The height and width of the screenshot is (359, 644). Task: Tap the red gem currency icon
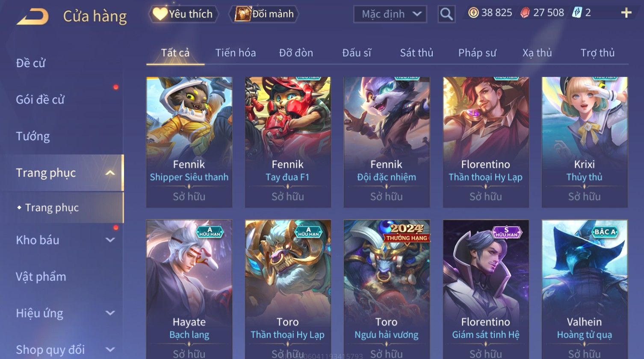[x=525, y=13]
